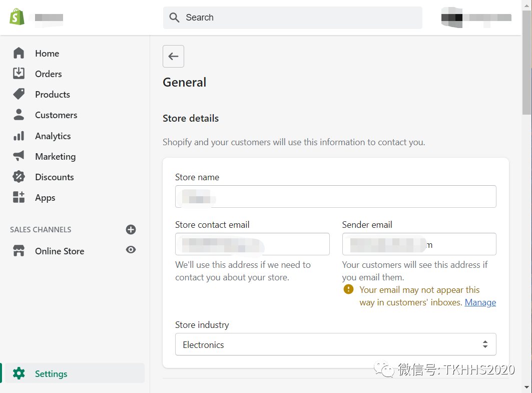Click the Marketing megaphone icon
This screenshot has width=532, height=393.
(19, 156)
